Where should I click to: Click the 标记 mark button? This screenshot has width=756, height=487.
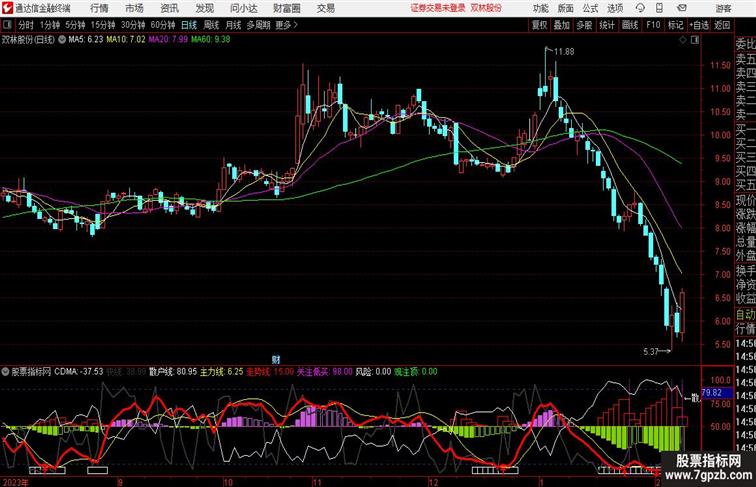coord(675,25)
